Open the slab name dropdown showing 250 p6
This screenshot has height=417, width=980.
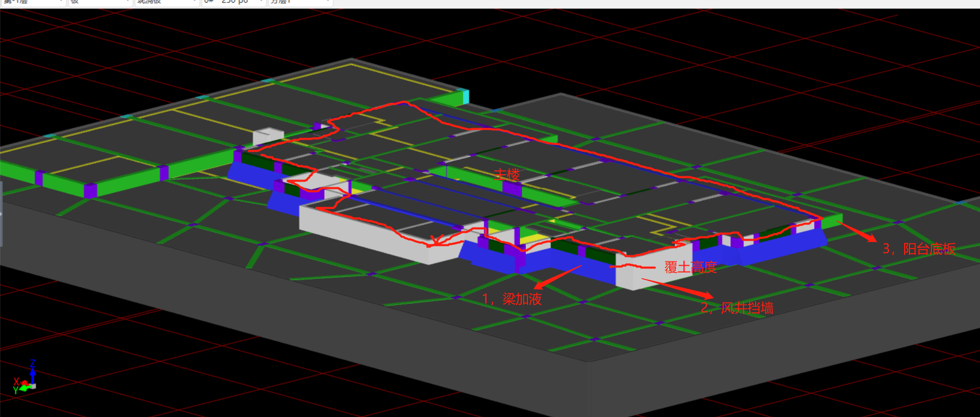coord(233,3)
